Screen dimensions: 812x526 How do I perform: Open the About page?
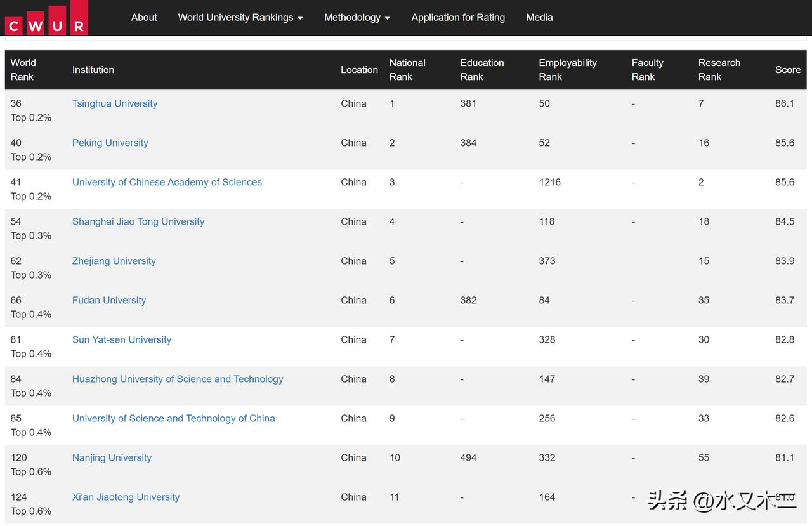[144, 18]
